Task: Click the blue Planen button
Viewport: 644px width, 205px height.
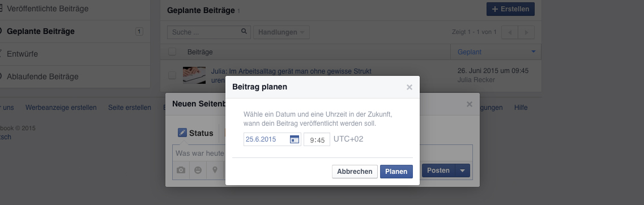Action: pos(396,172)
